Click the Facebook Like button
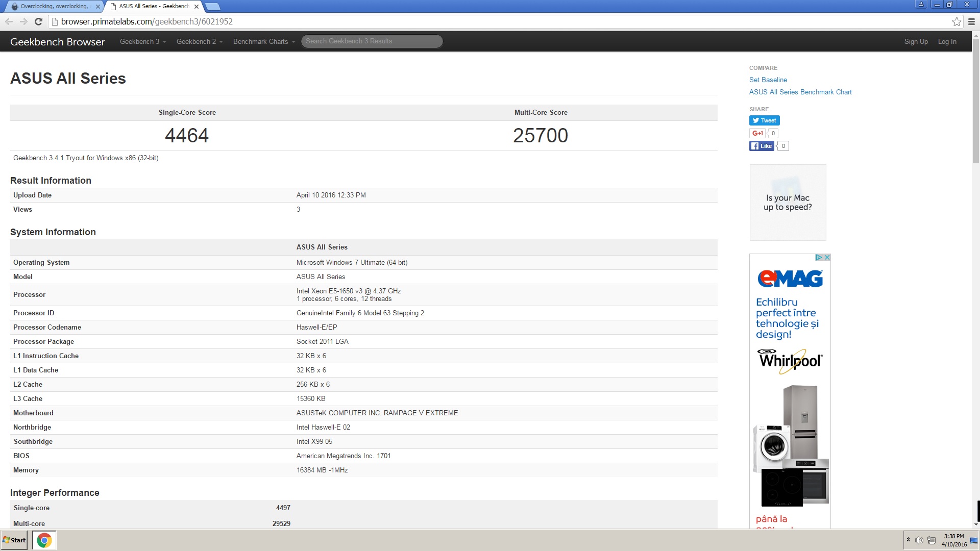Viewport: 980px width, 551px height. (761, 146)
